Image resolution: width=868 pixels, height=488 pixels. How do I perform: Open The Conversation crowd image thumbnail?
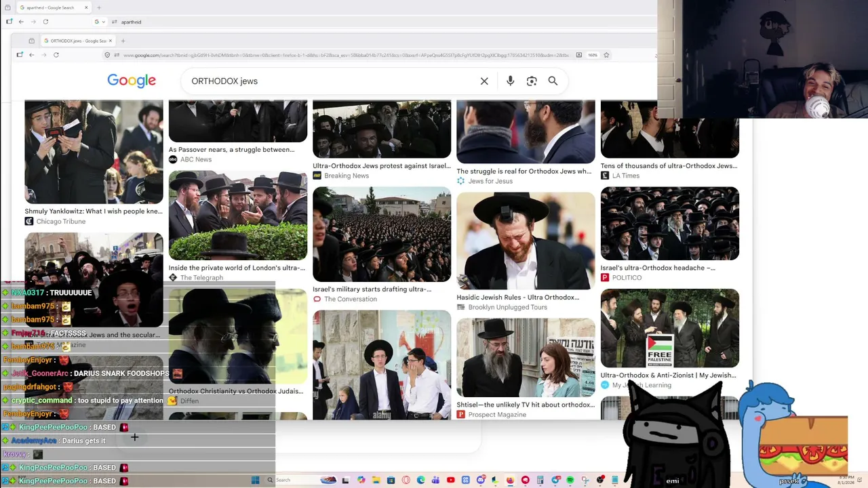click(382, 235)
